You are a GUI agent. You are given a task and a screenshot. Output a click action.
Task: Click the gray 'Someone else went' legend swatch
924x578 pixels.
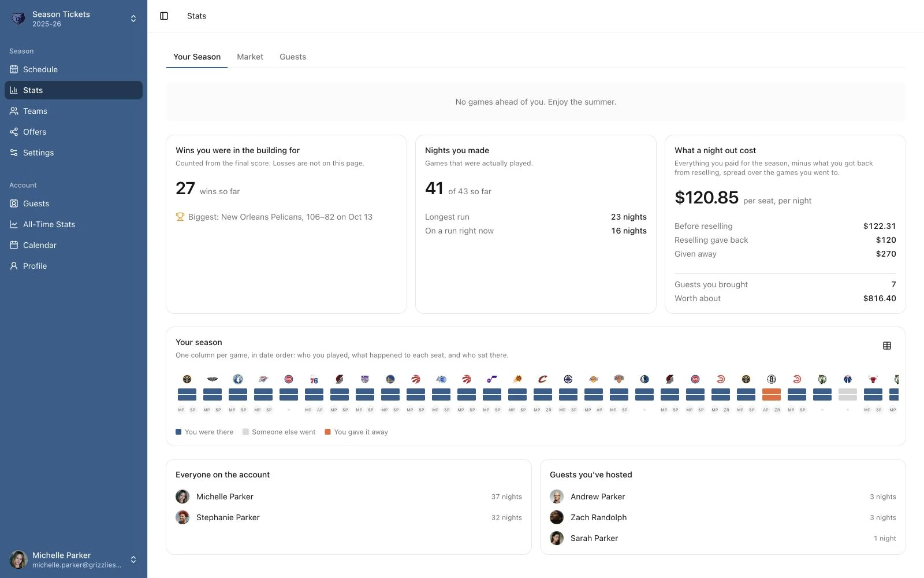tap(245, 432)
